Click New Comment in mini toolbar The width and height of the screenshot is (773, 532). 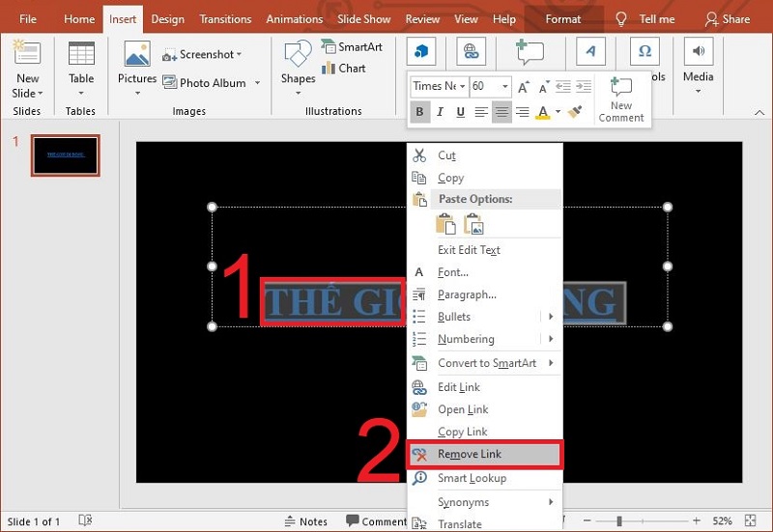[x=621, y=100]
